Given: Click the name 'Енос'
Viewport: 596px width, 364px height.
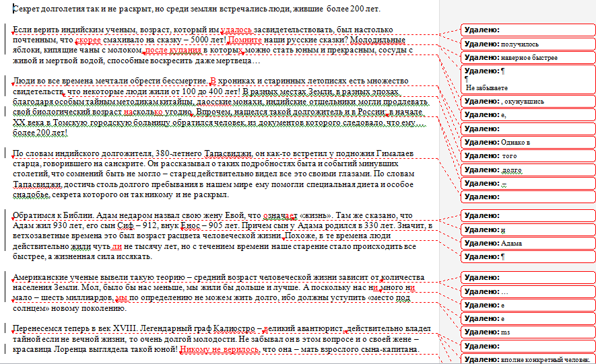Looking at the screenshot, I should pos(190,226).
